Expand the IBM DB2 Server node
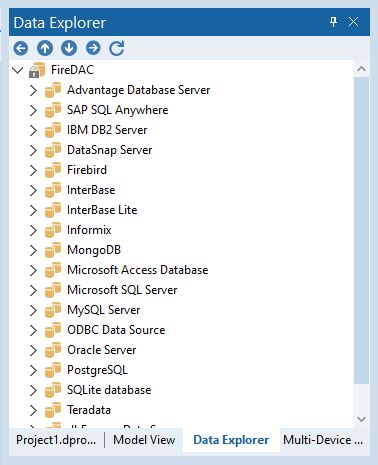378x465 pixels. [x=33, y=130]
